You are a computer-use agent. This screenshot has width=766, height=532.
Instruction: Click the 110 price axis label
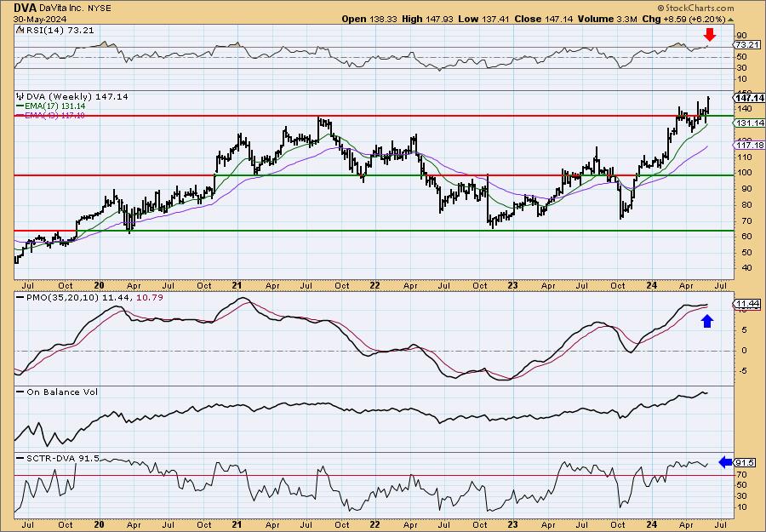pos(743,157)
